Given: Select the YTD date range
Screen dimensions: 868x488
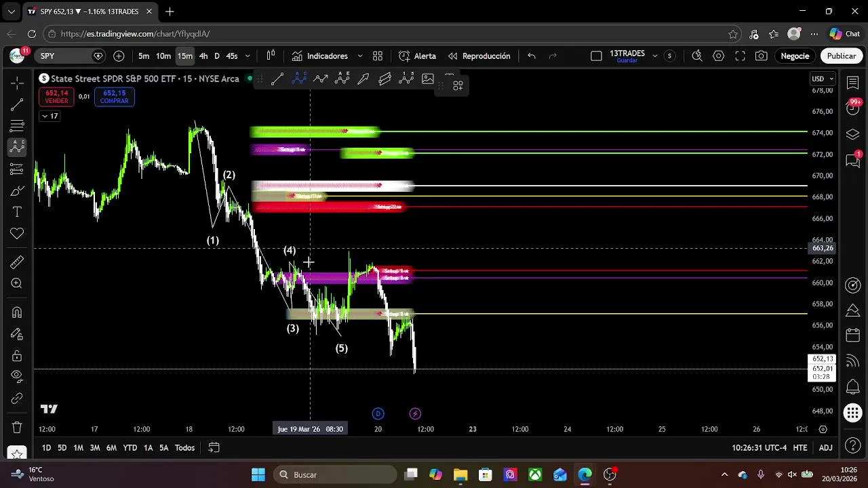Looking at the screenshot, I should point(130,448).
